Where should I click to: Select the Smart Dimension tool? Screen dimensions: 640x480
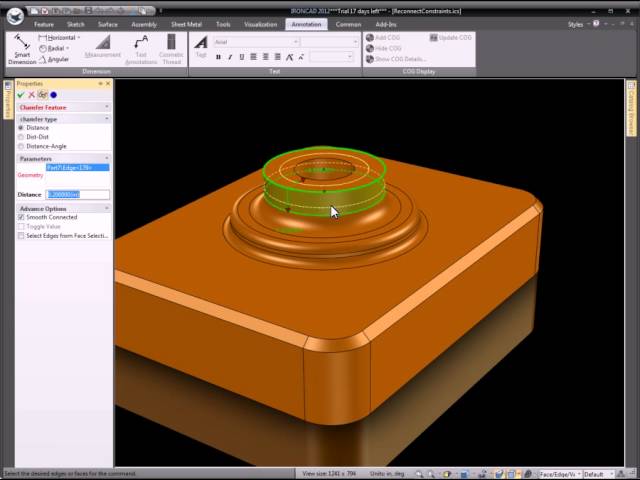[22, 49]
